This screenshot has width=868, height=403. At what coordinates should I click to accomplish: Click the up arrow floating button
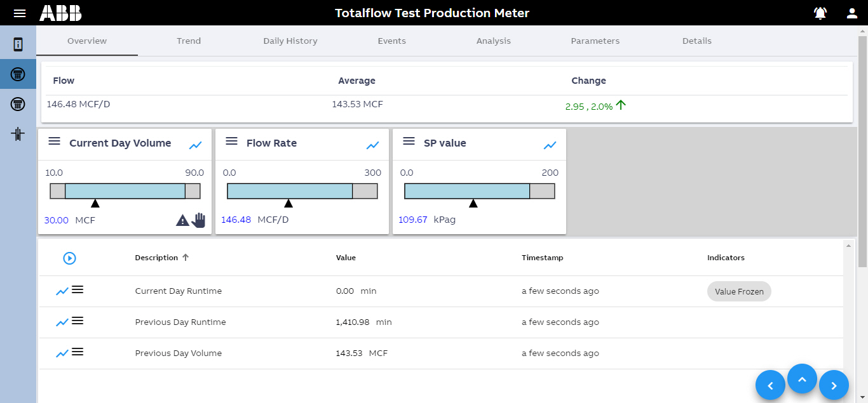tap(802, 379)
